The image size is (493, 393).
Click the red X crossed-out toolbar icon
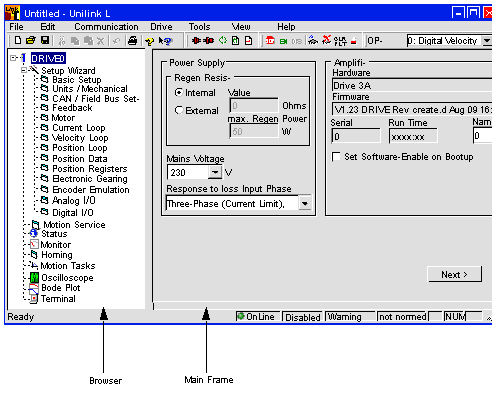coord(326,40)
